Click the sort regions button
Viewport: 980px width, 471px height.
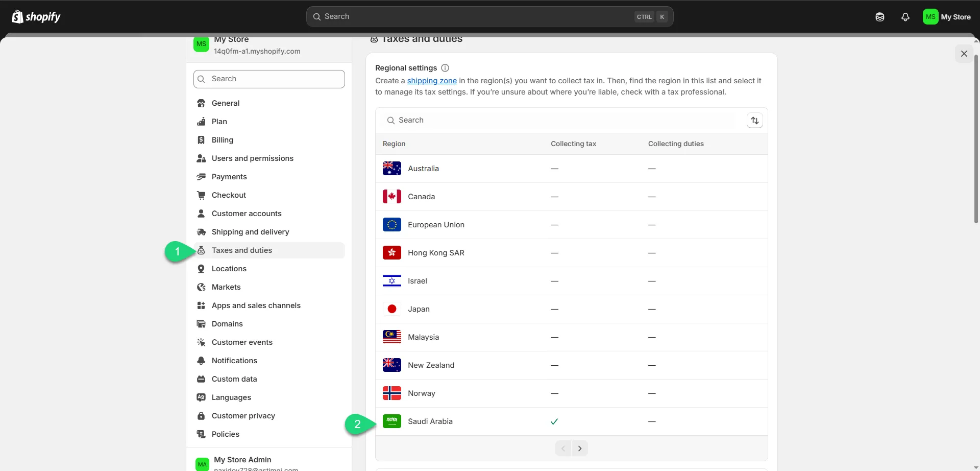point(754,121)
